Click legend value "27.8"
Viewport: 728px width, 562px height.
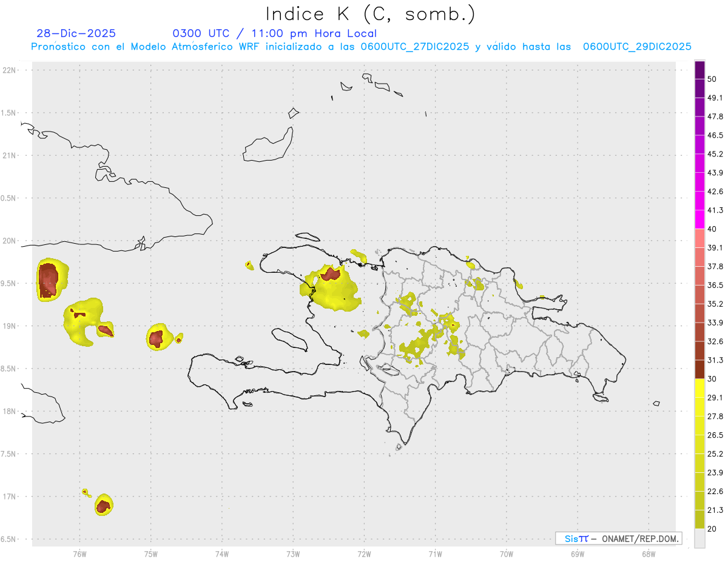[x=715, y=416]
